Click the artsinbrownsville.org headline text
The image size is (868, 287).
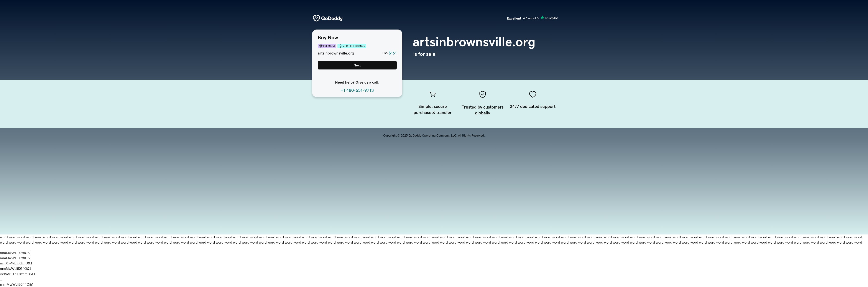pos(474,42)
